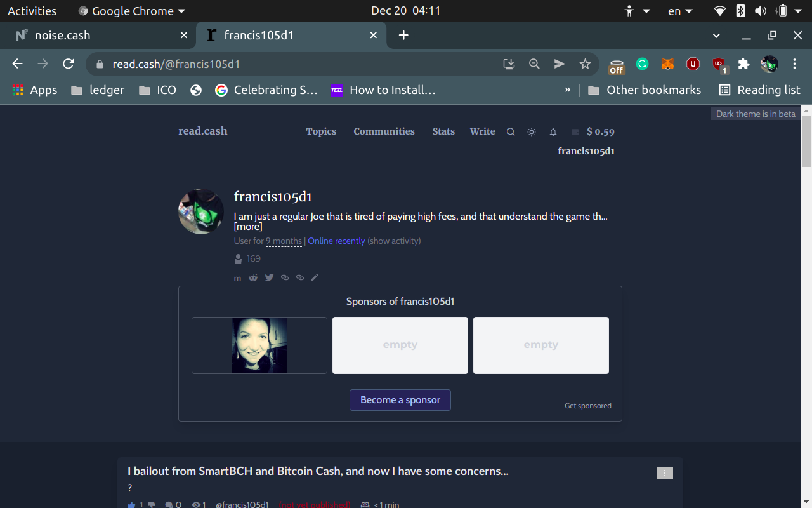Viewport: 812px width, 508px height.
Task: Click the red U shield extension icon
Action: click(x=693, y=63)
